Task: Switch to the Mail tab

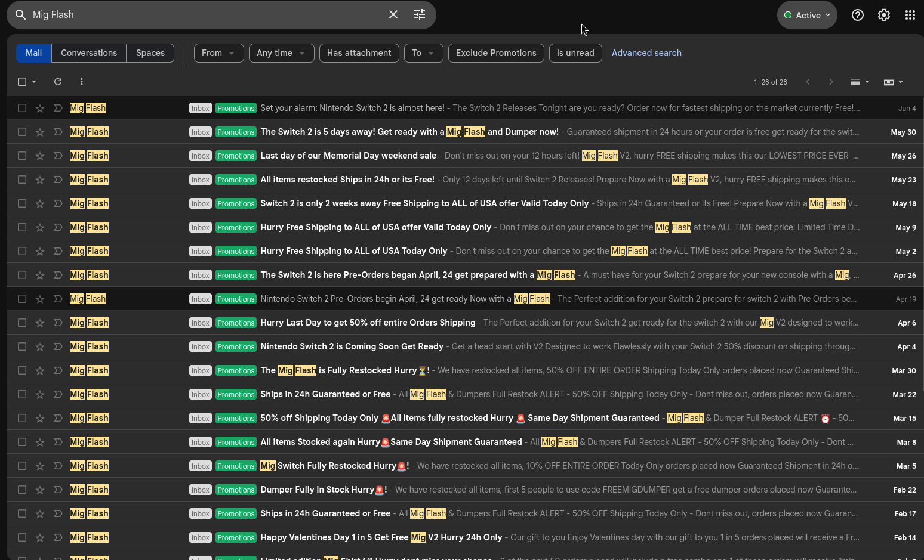Action: 34,53
